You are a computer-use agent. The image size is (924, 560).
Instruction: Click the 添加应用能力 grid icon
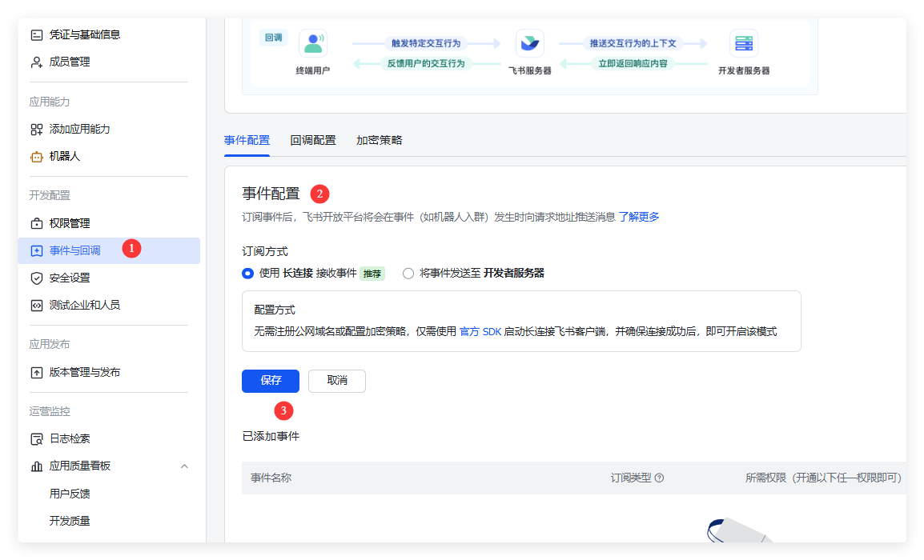point(36,129)
